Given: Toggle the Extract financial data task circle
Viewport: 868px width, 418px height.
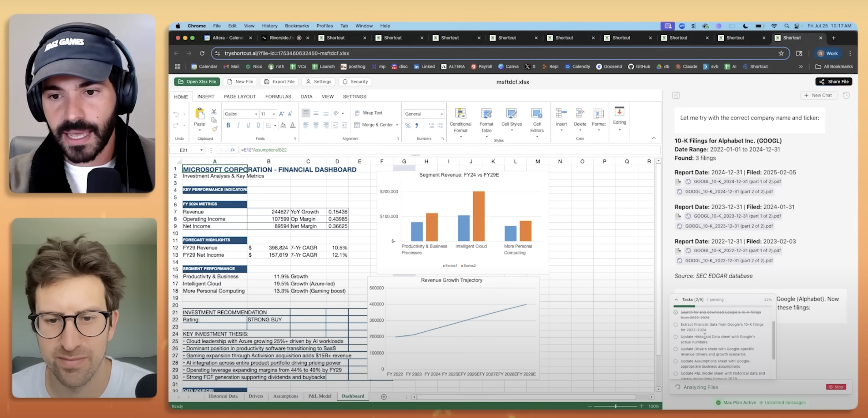Looking at the screenshot, I should (x=676, y=325).
